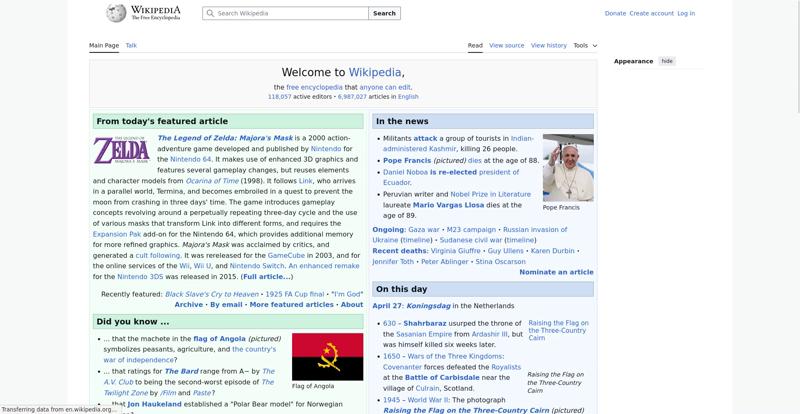The width and height of the screenshot is (800, 414).
Task: Open the Mario Vargas Llosa link
Action: [x=447, y=205]
